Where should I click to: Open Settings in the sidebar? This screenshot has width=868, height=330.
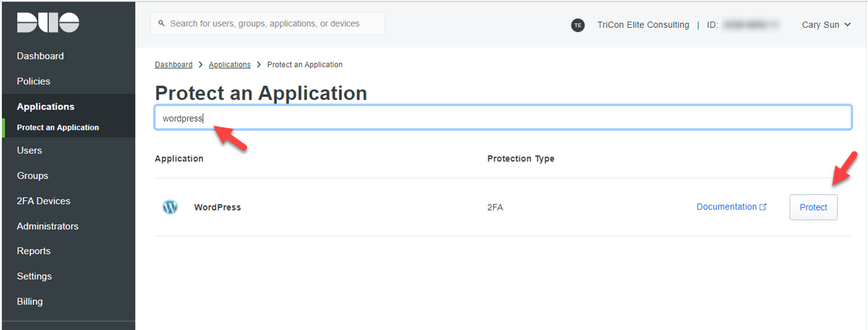click(34, 276)
